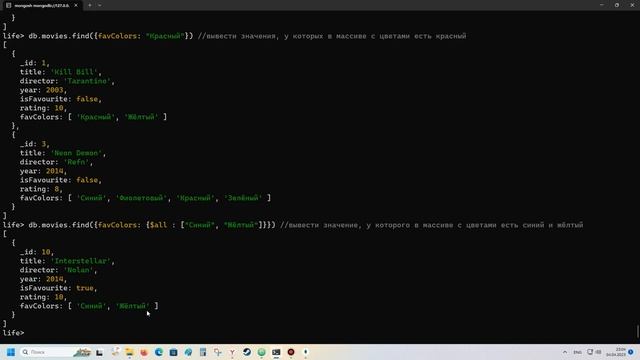The image size is (640, 360).
Task: Click the $all operator in query
Action: point(158,225)
